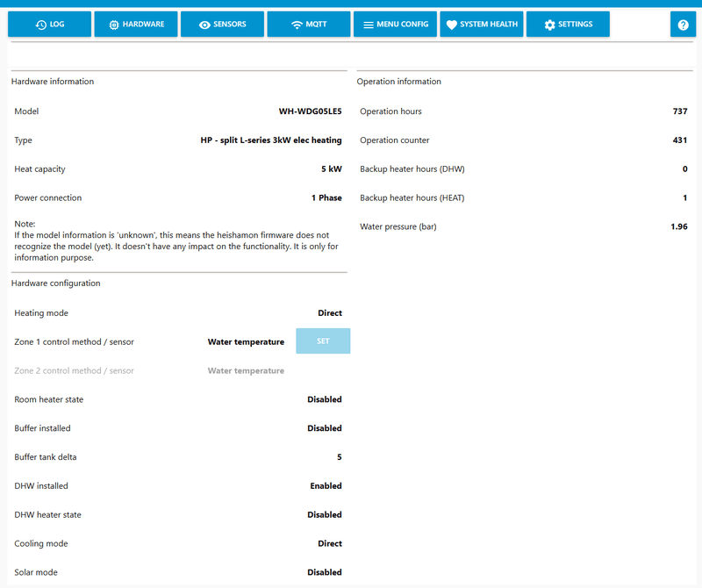
Task: Open the LOG tab
Action: coord(50,25)
